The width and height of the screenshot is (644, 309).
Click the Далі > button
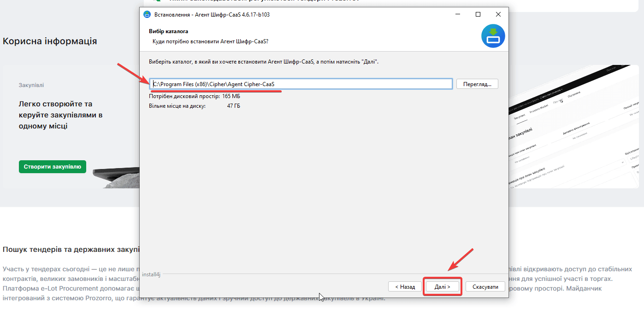tap(442, 286)
